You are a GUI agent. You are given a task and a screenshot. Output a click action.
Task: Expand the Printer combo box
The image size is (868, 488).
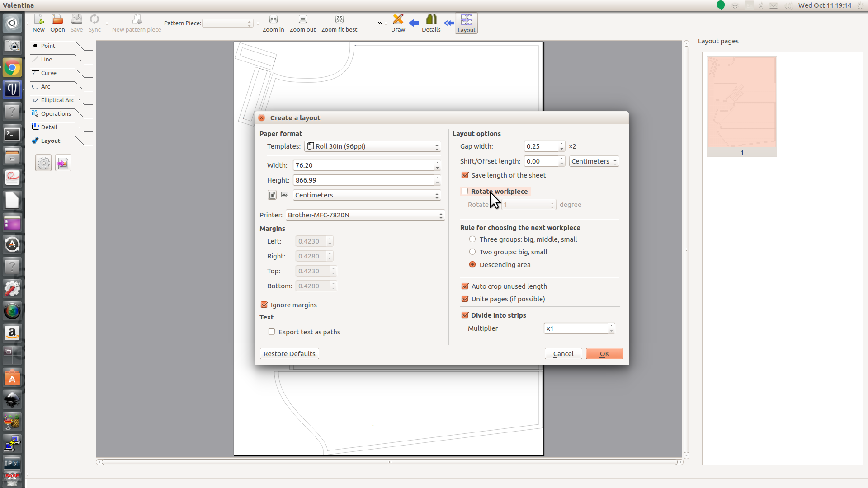[x=365, y=215]
